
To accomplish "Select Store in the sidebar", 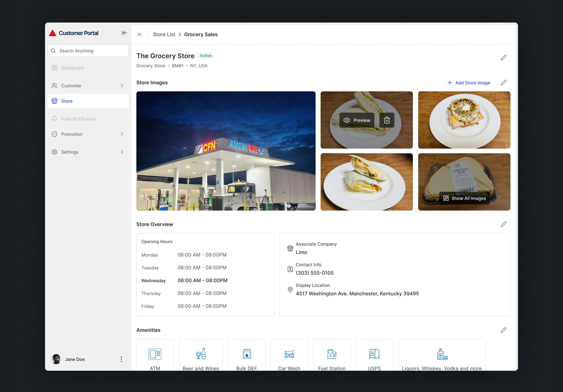I will tap(88, 101).
